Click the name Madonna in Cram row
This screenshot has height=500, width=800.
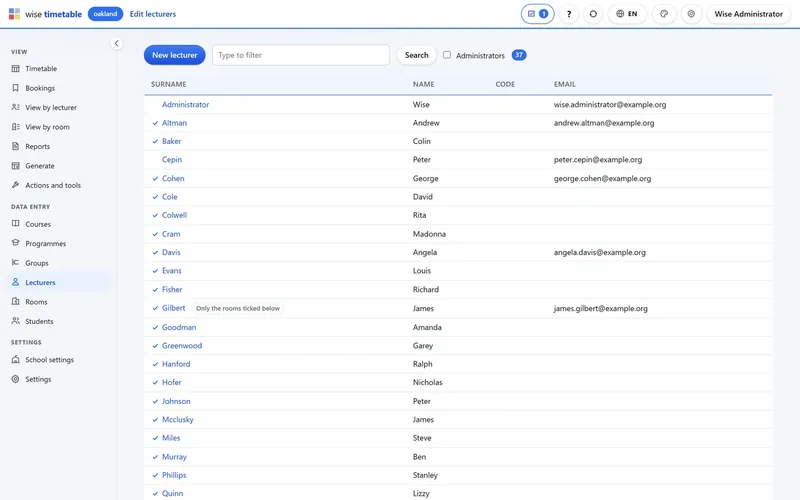429,234
